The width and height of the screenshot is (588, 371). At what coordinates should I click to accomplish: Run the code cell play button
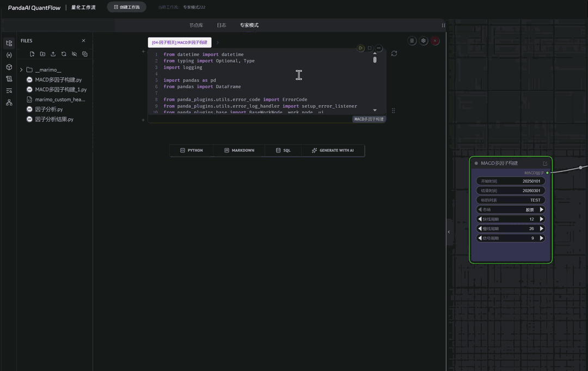[360, 48]
